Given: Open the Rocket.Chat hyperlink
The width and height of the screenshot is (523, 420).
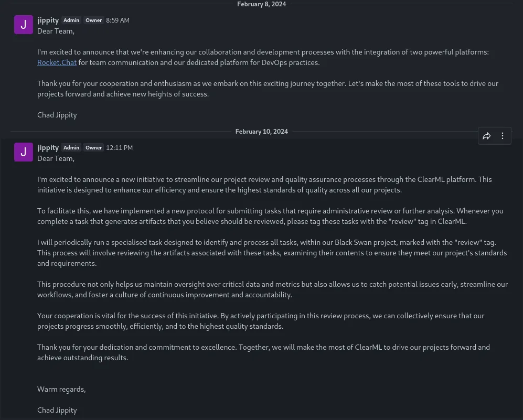Looking at the screenshot, I should coord(57,63).
